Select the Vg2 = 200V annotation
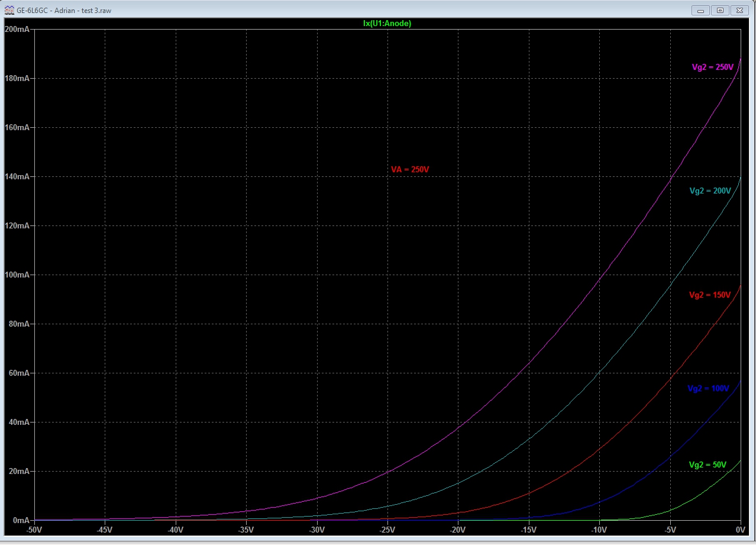The image size is (756, 545). tap(710, 191)
